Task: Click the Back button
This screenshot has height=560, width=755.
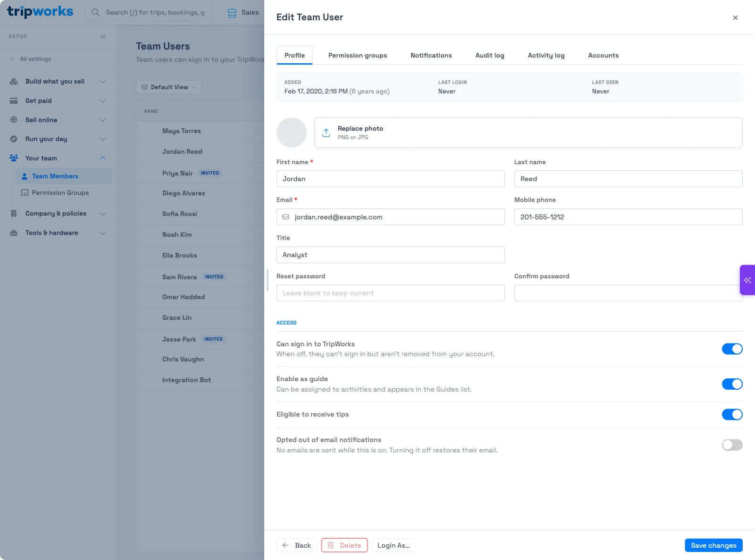Action: click(296, 545)
